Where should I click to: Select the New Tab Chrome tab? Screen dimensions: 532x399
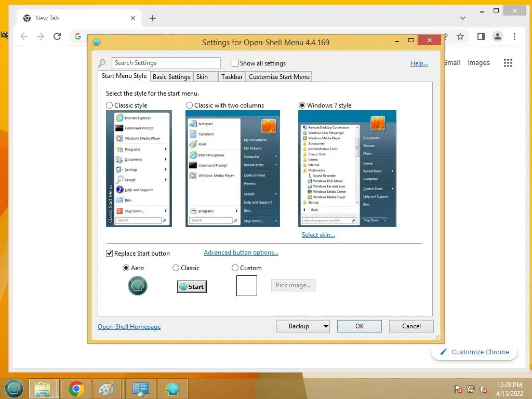coord(78,18)
